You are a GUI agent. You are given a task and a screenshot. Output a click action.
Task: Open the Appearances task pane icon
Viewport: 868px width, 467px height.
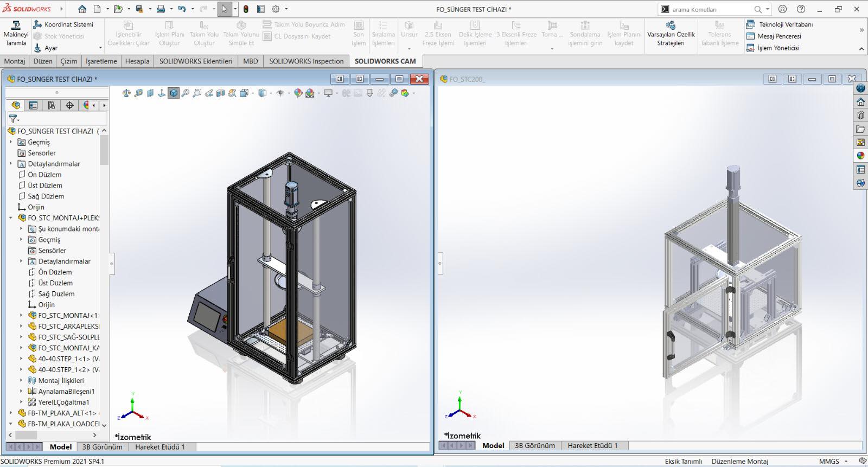click(x=860, y=156)
